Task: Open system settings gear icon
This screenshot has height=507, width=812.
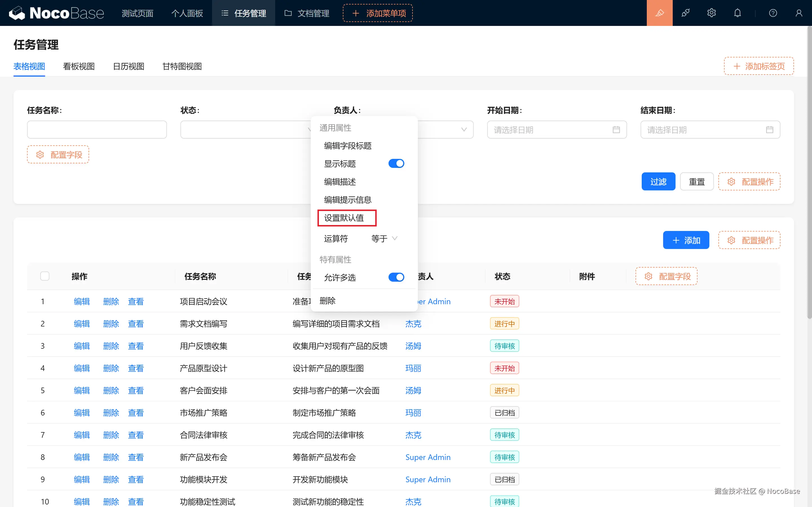Action: coord(711,13)
